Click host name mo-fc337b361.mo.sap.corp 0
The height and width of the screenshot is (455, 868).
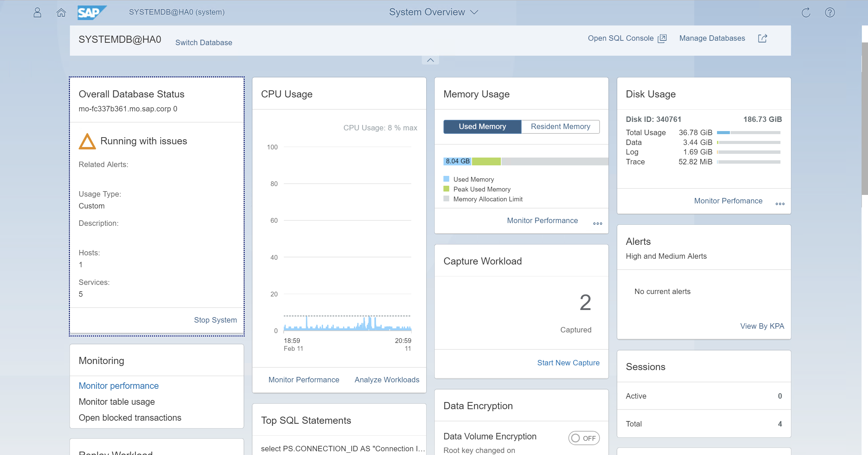point(128,109)
